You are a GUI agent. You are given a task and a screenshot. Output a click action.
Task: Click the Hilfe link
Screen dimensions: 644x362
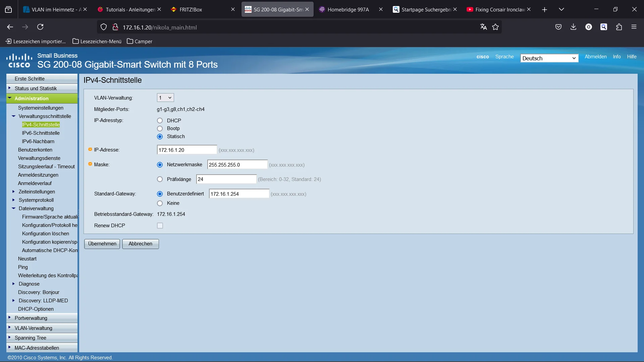point(632,57)
